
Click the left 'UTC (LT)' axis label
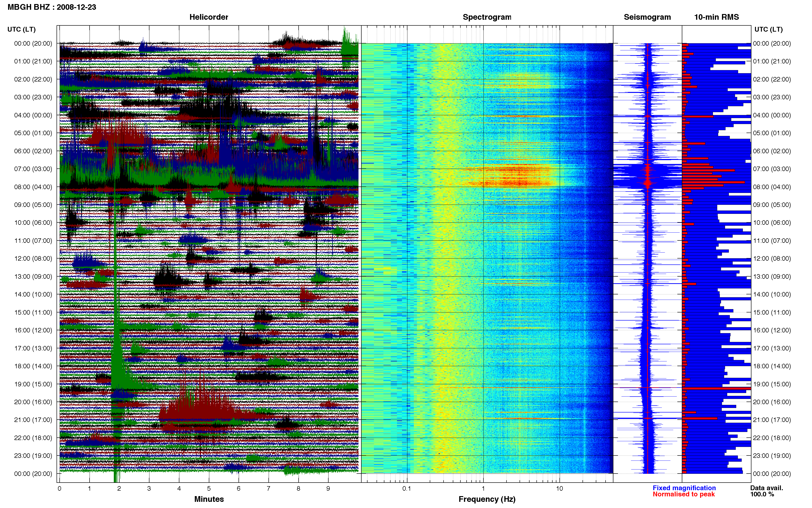pos(21,29)
